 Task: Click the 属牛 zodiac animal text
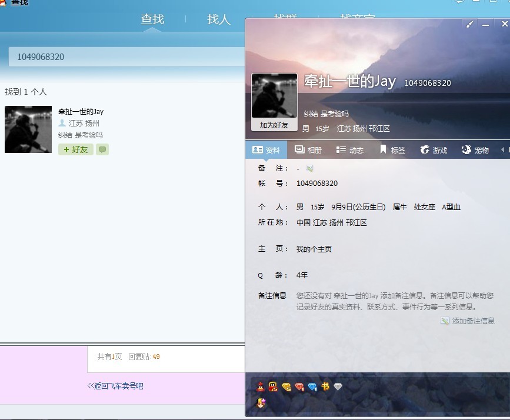point(400,207)
